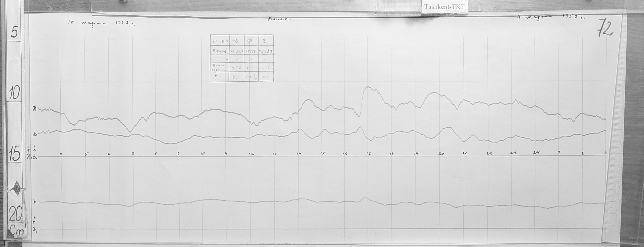644x247 pixels.
Task: Click the Tashkent-TKT station label
Action: 445,7
